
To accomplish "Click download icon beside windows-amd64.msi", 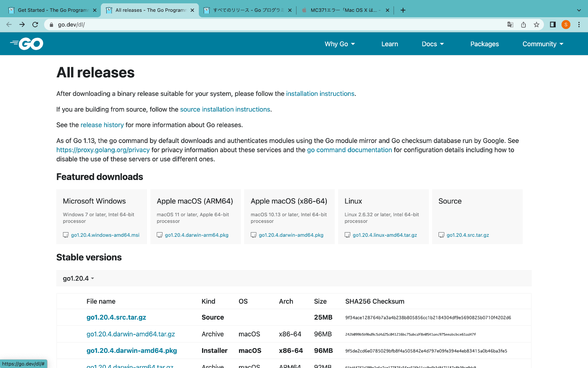I will pyautogui.click(x=66, y=235).
